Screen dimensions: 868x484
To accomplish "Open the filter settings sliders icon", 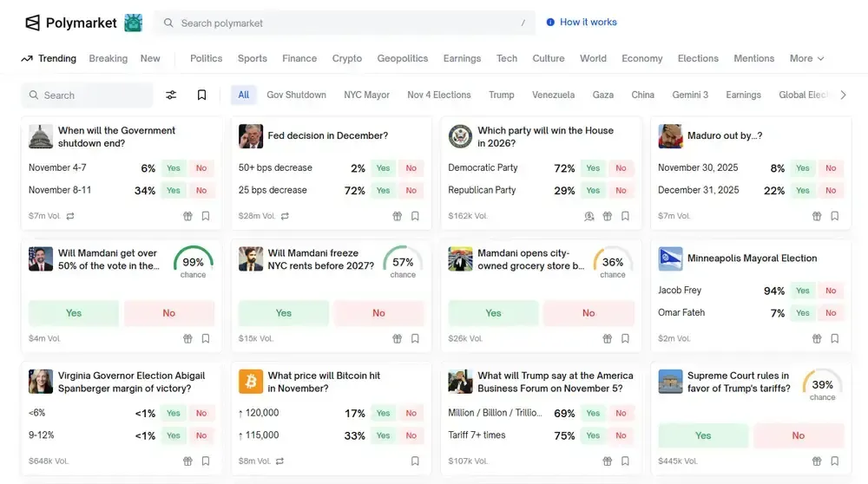I will [171, 95].
